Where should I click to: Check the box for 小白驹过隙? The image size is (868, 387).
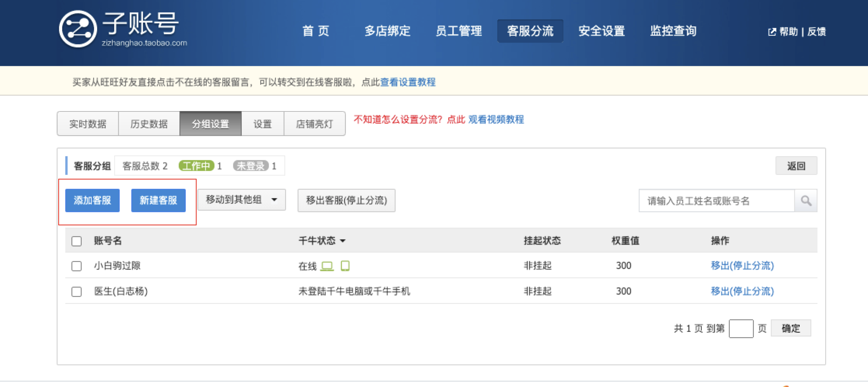pos(77,266)
